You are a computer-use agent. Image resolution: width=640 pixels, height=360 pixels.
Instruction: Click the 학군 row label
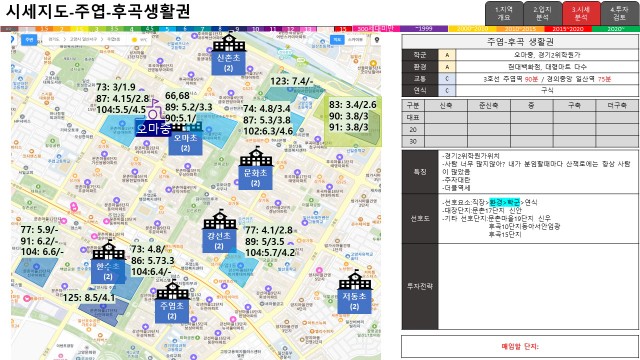[420, 55]
